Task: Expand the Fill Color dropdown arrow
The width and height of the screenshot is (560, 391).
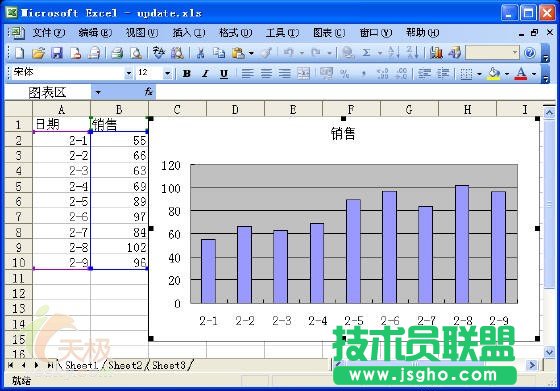Action: pyautogui.click(x=506, y=74)
